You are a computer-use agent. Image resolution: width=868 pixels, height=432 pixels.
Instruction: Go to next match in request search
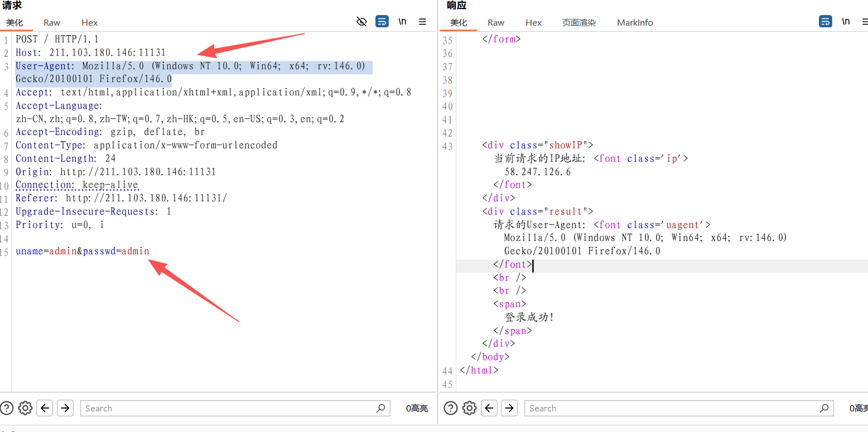[x=65, y=408]
